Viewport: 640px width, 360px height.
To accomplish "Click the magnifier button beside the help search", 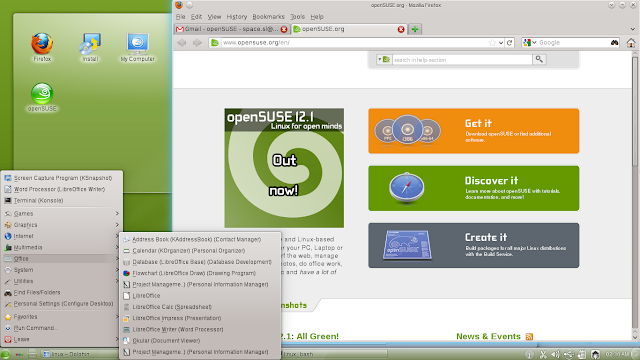I will (539, 60).
